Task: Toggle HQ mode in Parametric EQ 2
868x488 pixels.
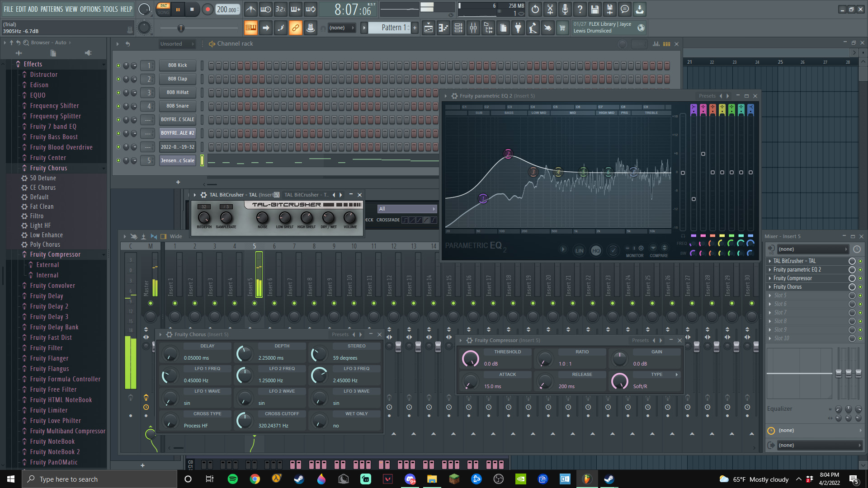Action: [x=596, y=251]
